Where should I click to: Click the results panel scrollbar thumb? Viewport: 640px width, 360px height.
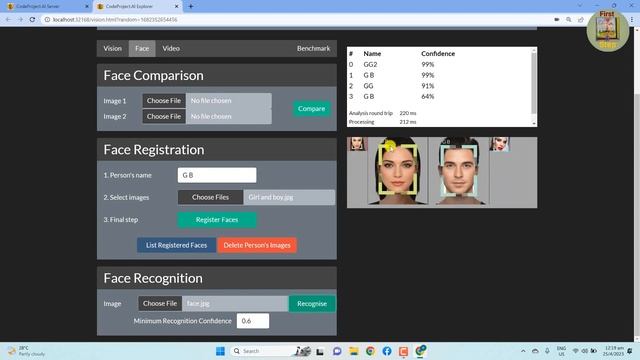coord(533,82)
